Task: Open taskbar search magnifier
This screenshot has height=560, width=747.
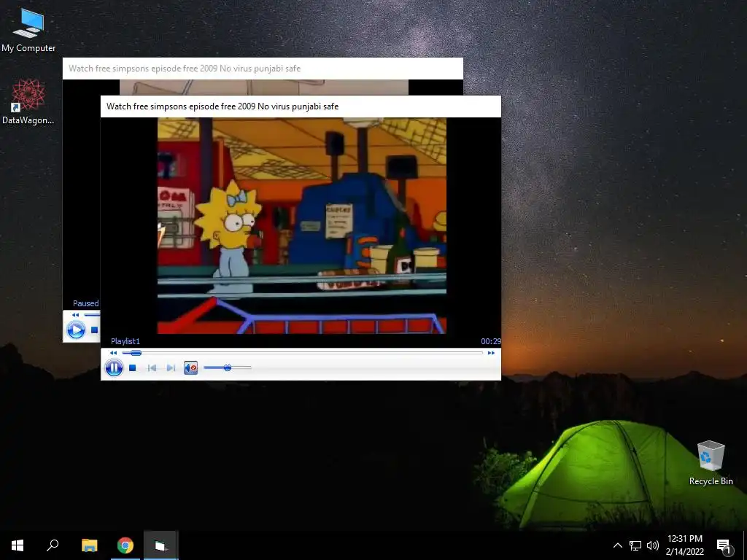Action: coord(53,545)
